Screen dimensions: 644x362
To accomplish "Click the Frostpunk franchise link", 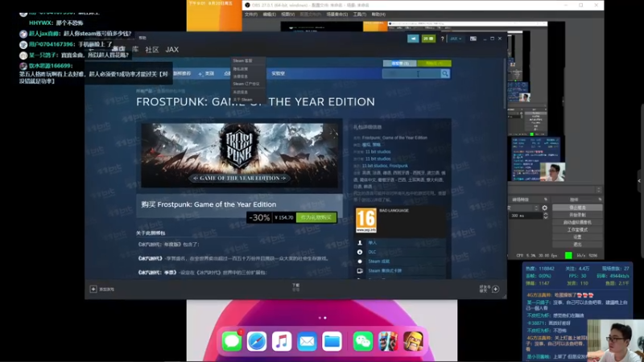I will point(398,166).
